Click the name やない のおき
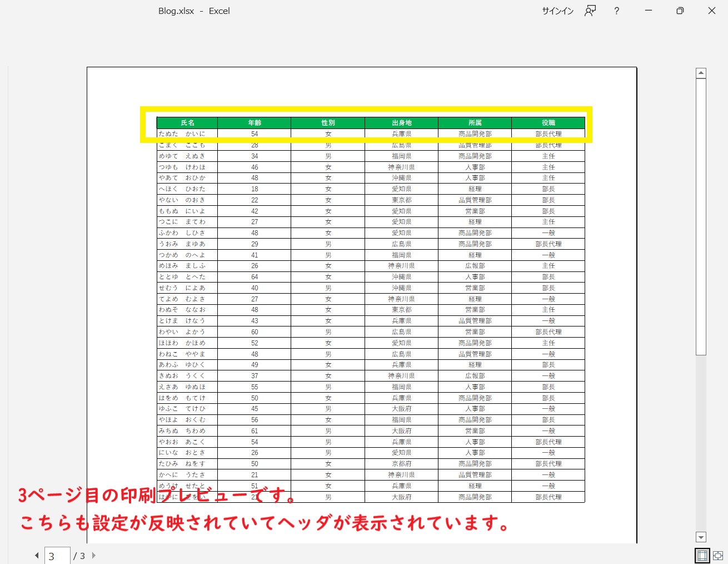This screenshot has width=728, height=564. click(x=182, y=200)
